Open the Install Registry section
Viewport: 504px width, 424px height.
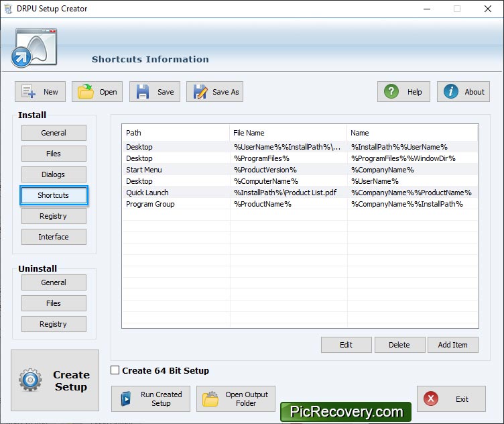(54, 216)
